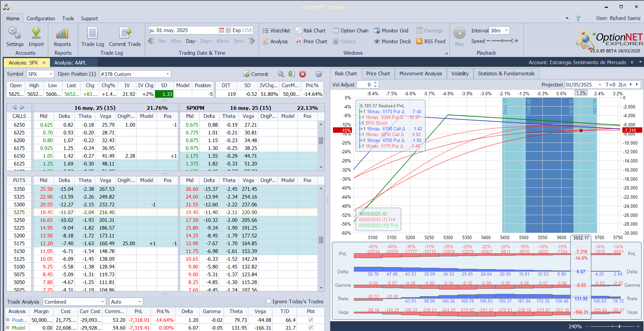Open the Symbol SPX dropdown
Viewport: 644px width, 331px height.
[x=51, y=74]
